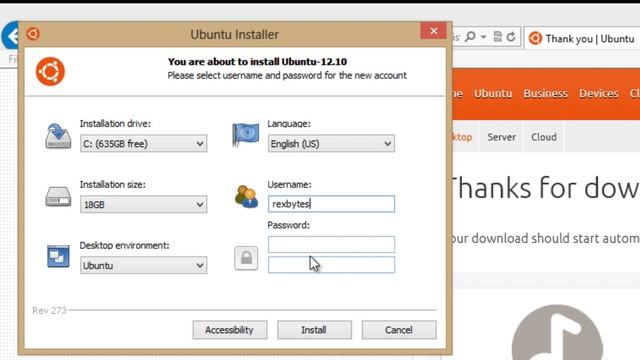Click the first Password input field

click(331, 244)
